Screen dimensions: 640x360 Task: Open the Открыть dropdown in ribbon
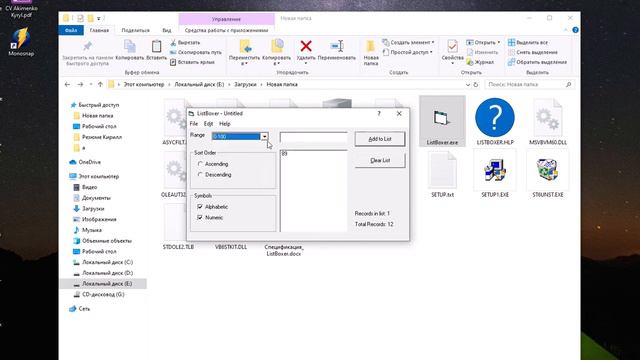(x=483, y=42)
